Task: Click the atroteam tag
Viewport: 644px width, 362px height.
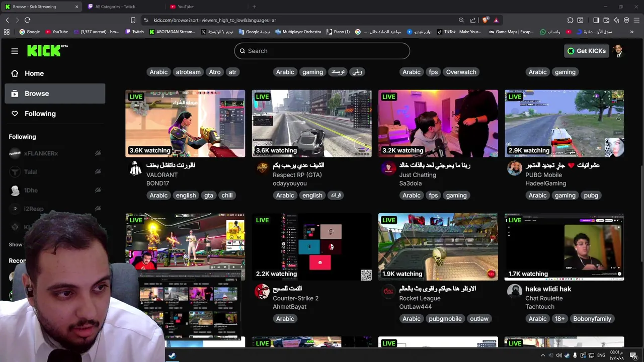Action: (188, 72)
